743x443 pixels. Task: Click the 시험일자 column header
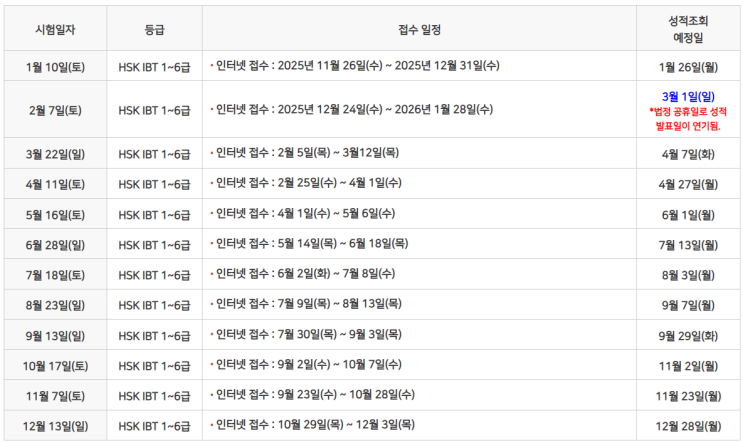click(55, 28)
